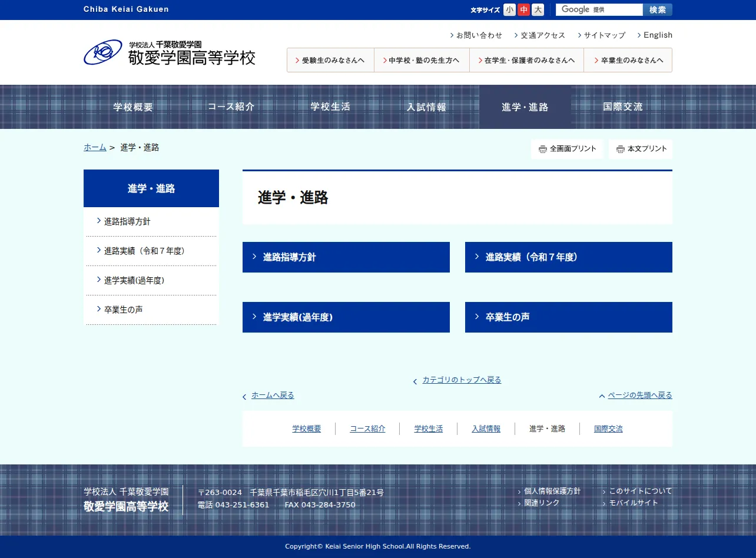Open 進路実績（令和７年度） in the sidebar
The width and height of the screenshot is (756, 558).
point(151,251)
